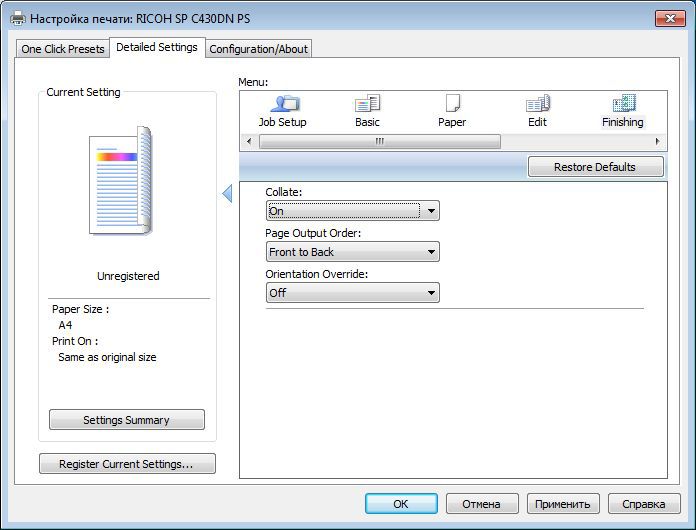Select the Basic menu icon
The height and width of the screenshot is (530, 696).
tap(367, 110)
